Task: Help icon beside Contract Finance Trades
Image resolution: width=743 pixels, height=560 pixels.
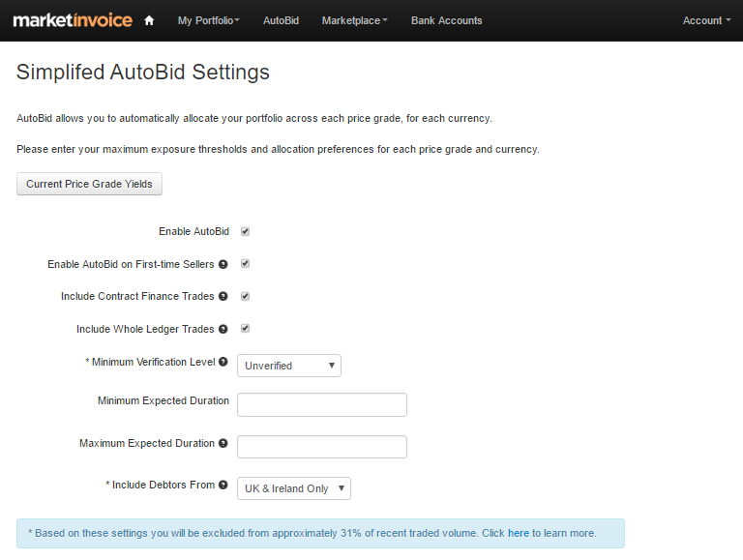Action: pyautogui.click(x=223, y=297)
